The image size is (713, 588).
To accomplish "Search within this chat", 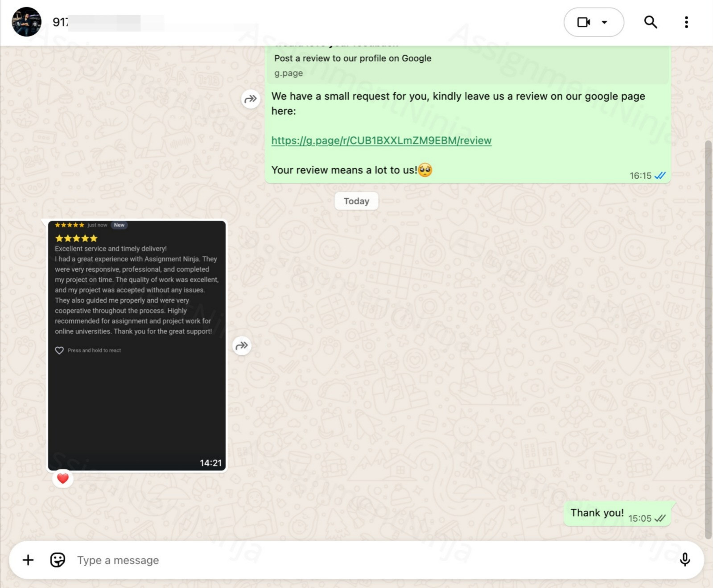I will coord(651,22).
